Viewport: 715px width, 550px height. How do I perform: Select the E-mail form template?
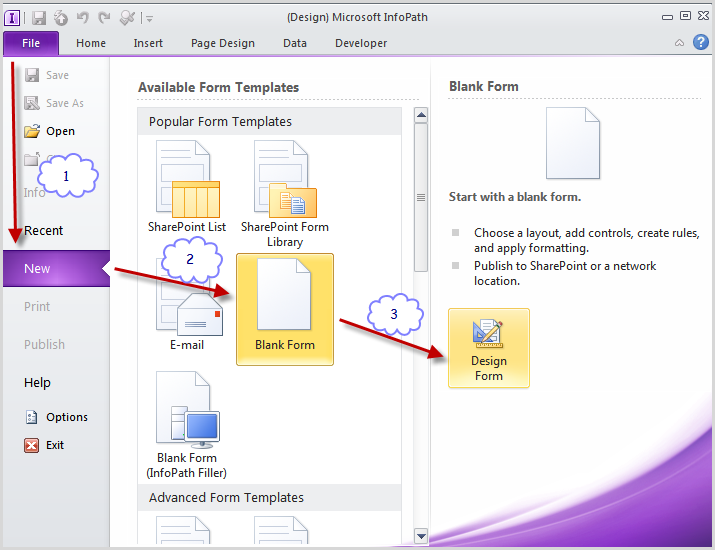coord(187,303)
